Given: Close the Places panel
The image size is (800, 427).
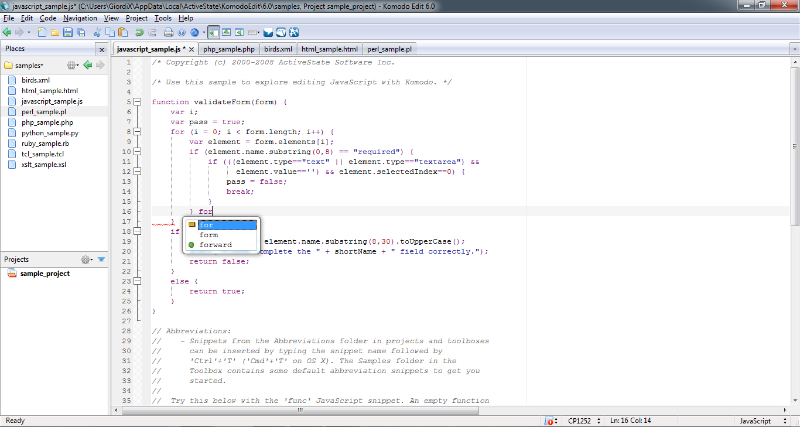Looking at the screenshot, I should 100,48.
